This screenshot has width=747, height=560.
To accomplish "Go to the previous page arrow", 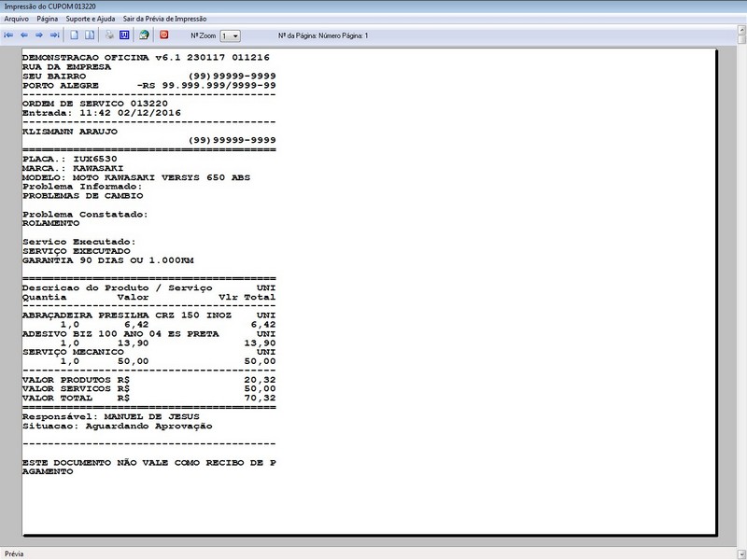I will (24, 35).
